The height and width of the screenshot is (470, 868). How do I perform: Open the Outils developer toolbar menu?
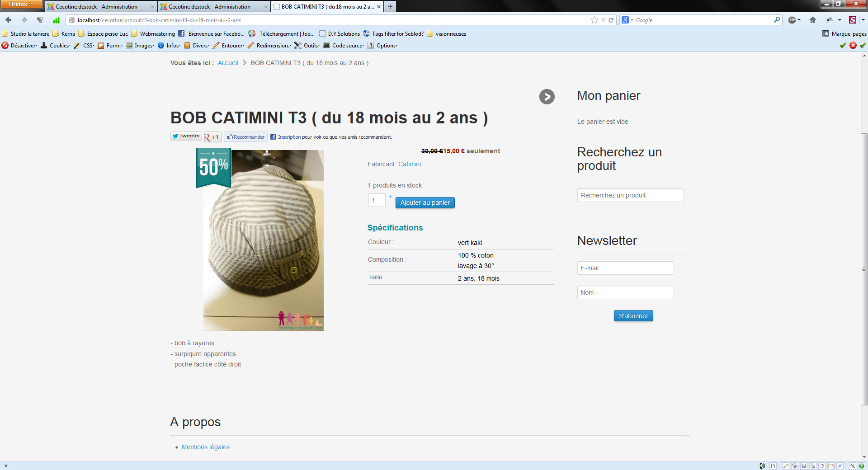coord(307,45)
